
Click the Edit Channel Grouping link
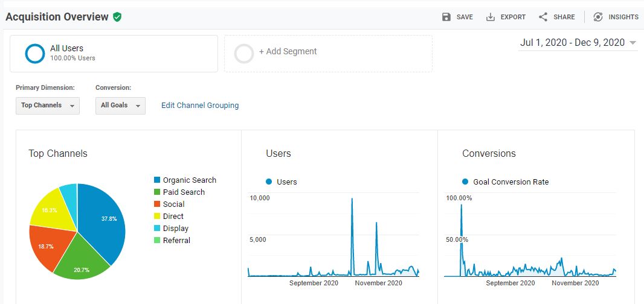[200, 106]
